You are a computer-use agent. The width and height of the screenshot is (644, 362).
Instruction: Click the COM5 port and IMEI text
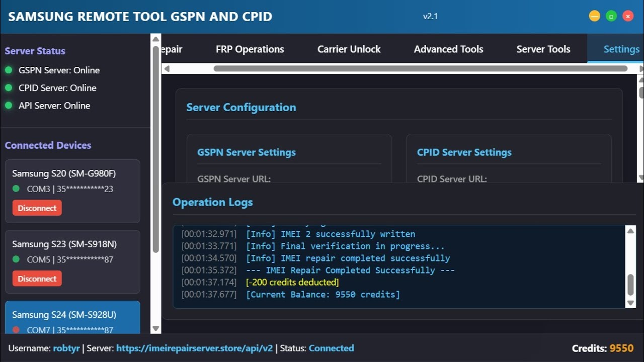click(x=70, y=259)
